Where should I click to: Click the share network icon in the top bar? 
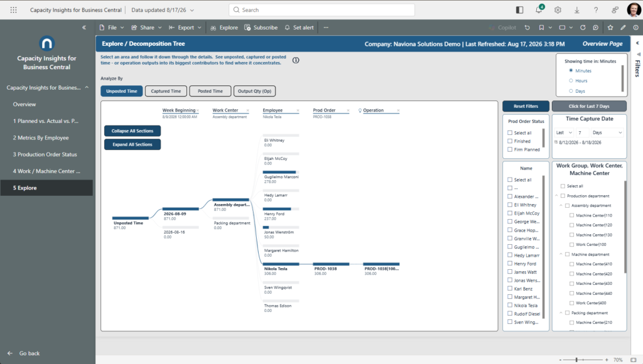615,10
